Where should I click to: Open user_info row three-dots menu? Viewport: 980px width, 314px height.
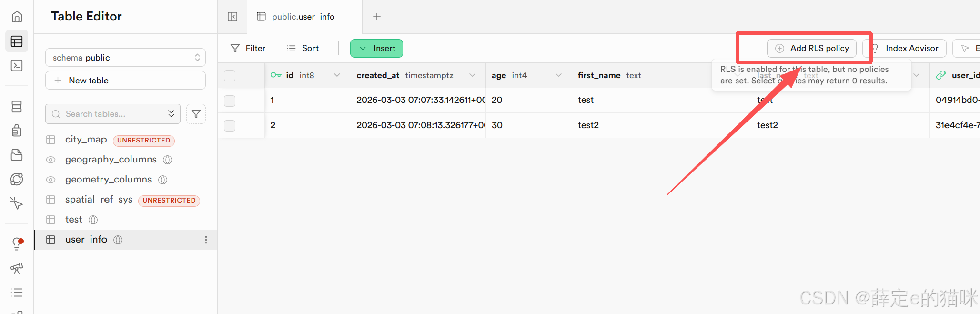pos(206,240)
